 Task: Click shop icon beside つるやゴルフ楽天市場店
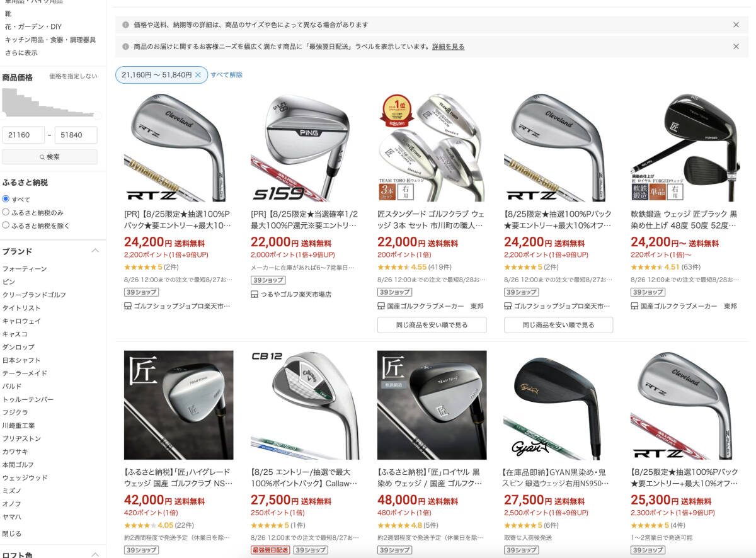tap(255, 294)
